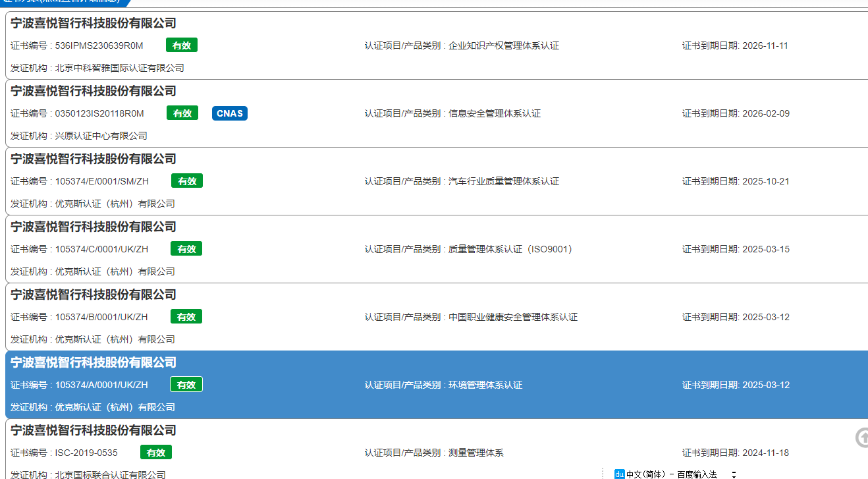
Task: Click expiry date 2026-11-11
Action: click(x=765, y=45)
